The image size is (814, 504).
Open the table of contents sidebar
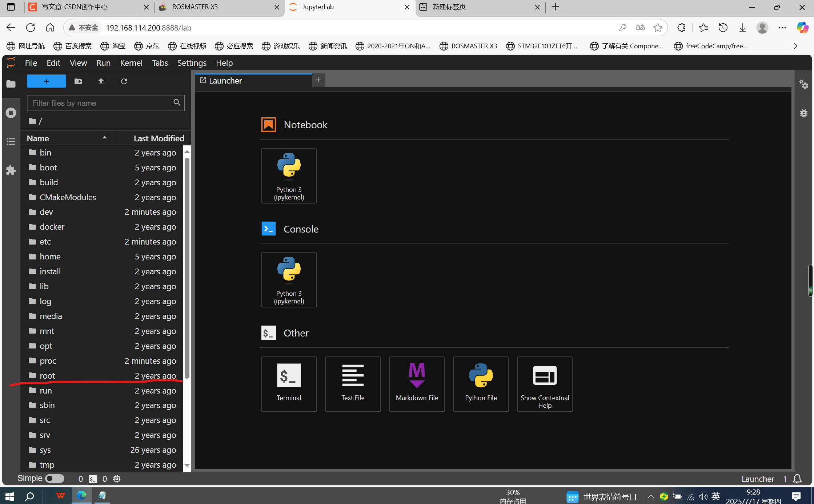(x=11, y=141)
